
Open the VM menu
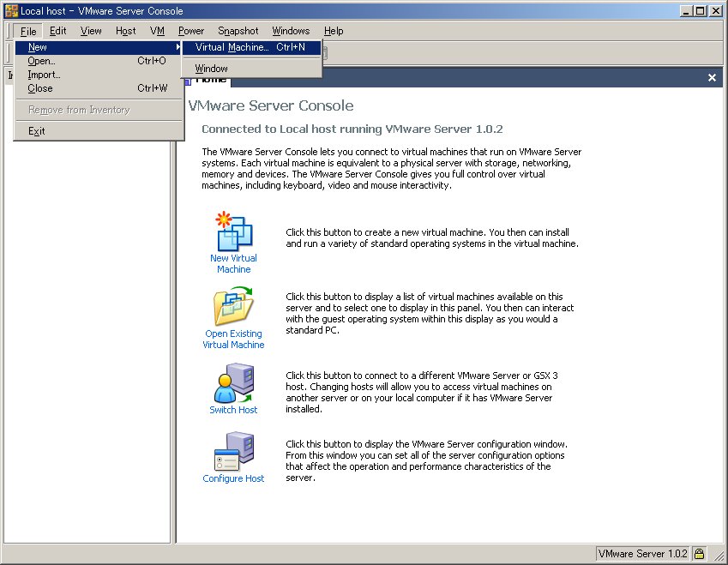[158, 31]
